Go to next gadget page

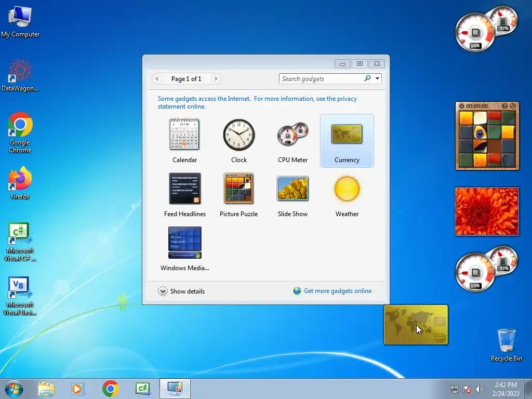tap(216, 79)
